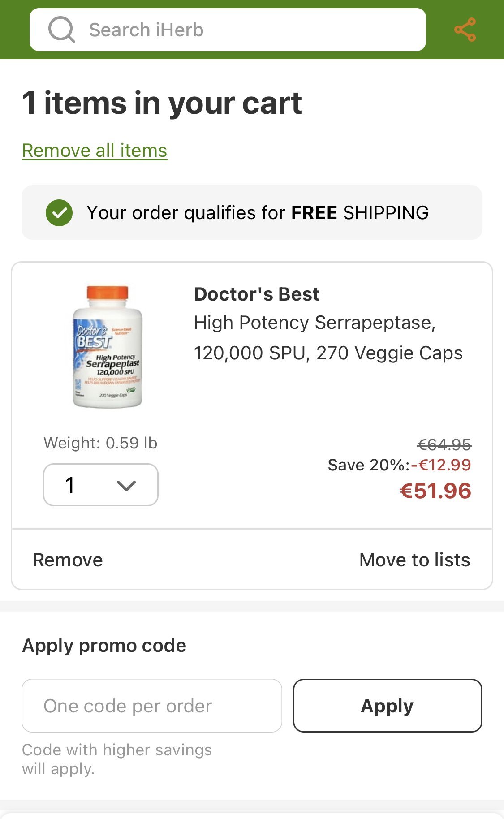This screenshot has height=819, width=504.
Task: Click the magnifying glass search icon
Action: click(61, 30)
